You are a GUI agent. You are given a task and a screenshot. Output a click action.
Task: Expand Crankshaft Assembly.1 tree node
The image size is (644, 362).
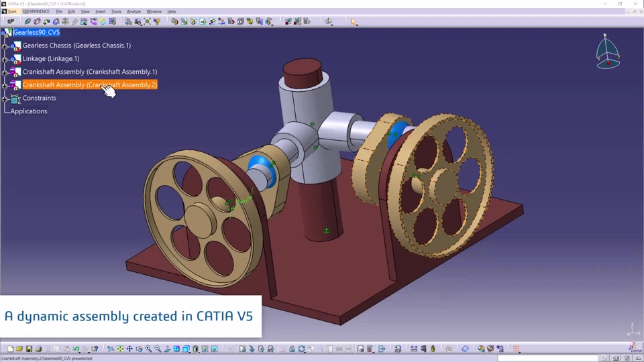pyautogui.click(x=5, y=72)
